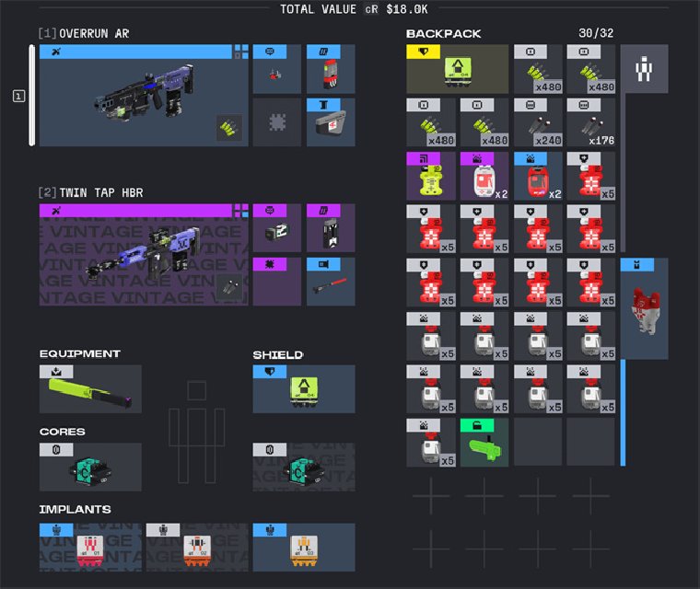Click the ammo icon inside Overrun AR slot

point(229,128)
